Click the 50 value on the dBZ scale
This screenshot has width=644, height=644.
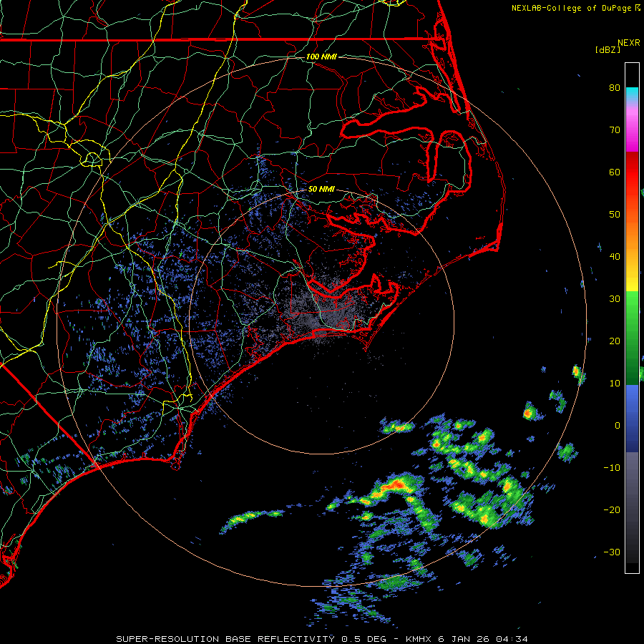pyautogui.click(x=615, y=215)
